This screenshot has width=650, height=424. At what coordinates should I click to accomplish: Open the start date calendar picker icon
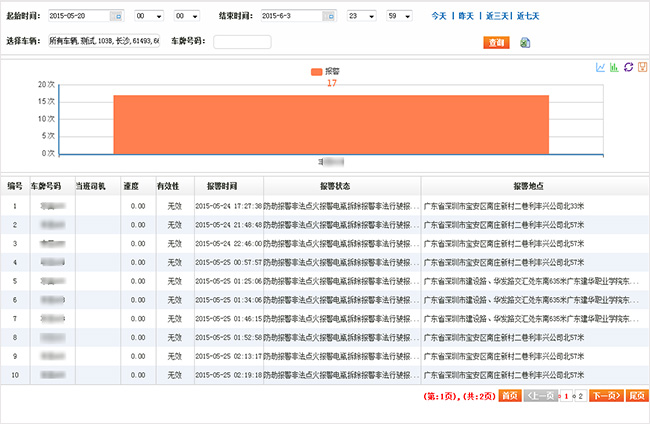[118, 16]
